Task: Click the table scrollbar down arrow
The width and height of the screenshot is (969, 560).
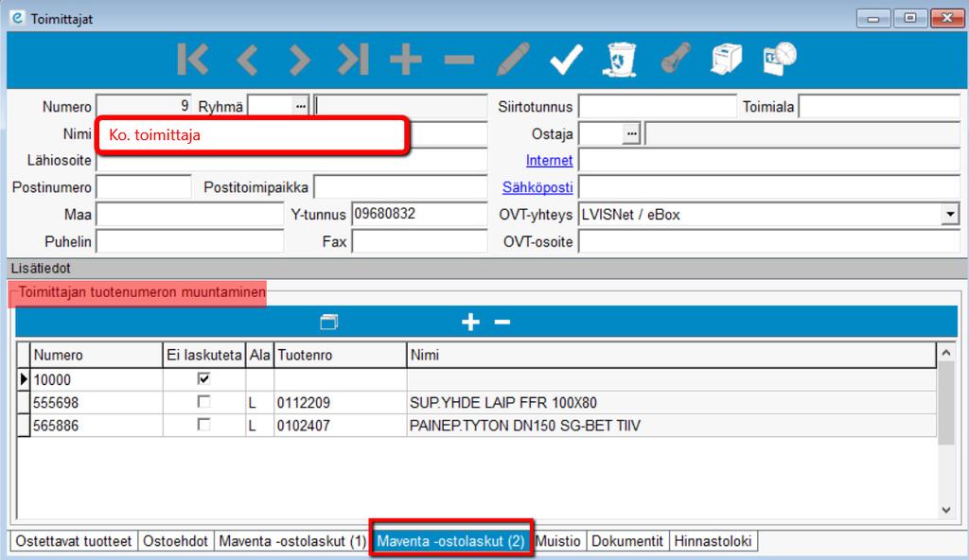Action: pyautogui.click(x=946, y=510)
